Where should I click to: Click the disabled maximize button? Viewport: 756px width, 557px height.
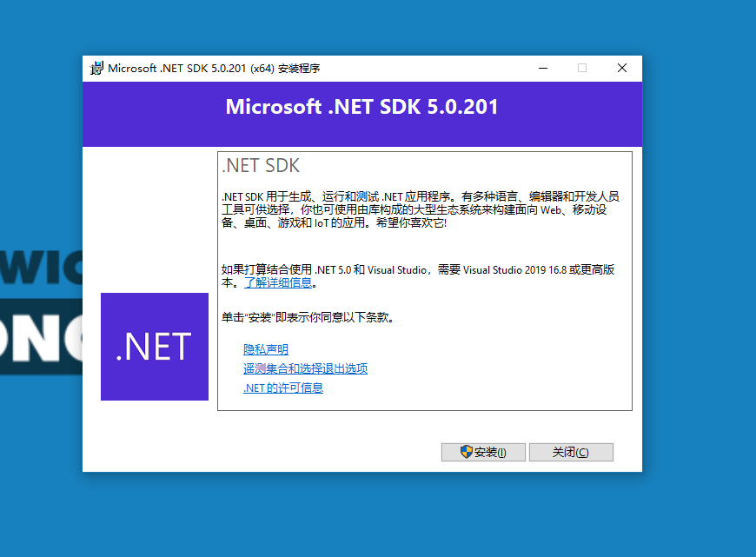pos(582,68)
